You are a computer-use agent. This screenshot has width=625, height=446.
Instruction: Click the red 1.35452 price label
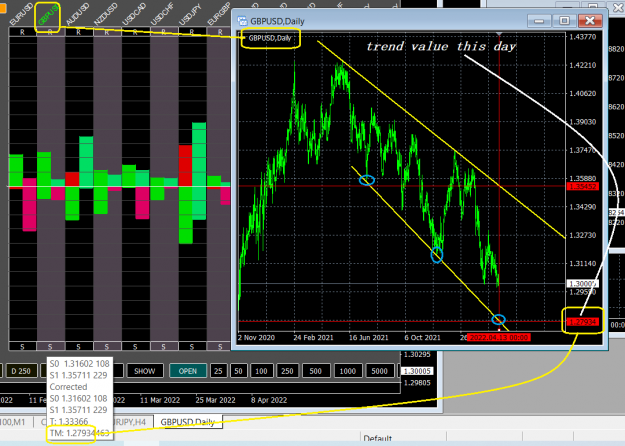coord(582,187)
